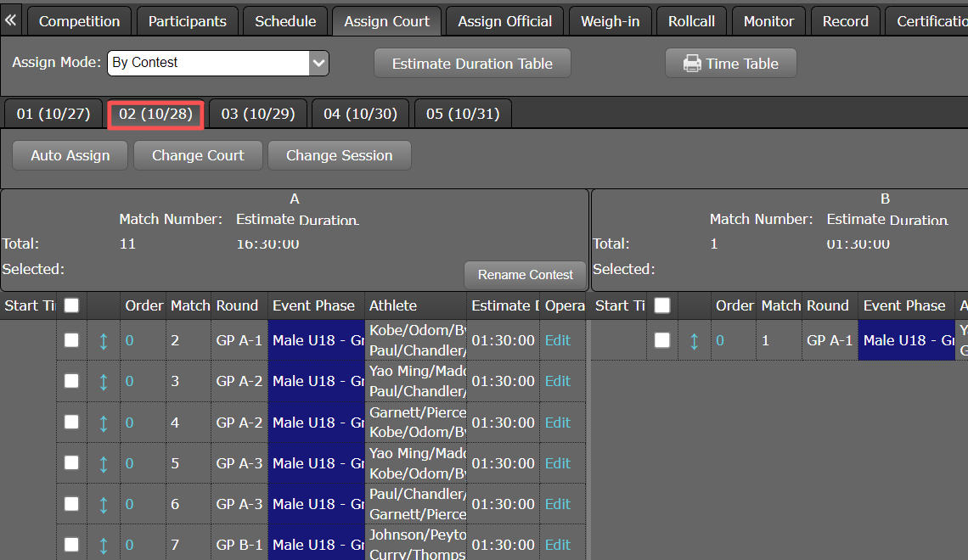
Task: Click reorder arrow icon for match 7
Action: tap(104, 545)
